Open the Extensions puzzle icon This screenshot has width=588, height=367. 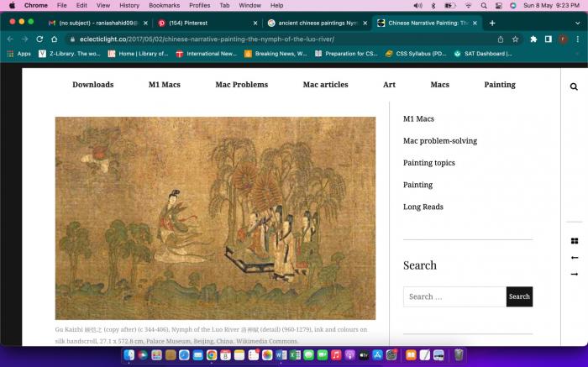coord(533,39)
